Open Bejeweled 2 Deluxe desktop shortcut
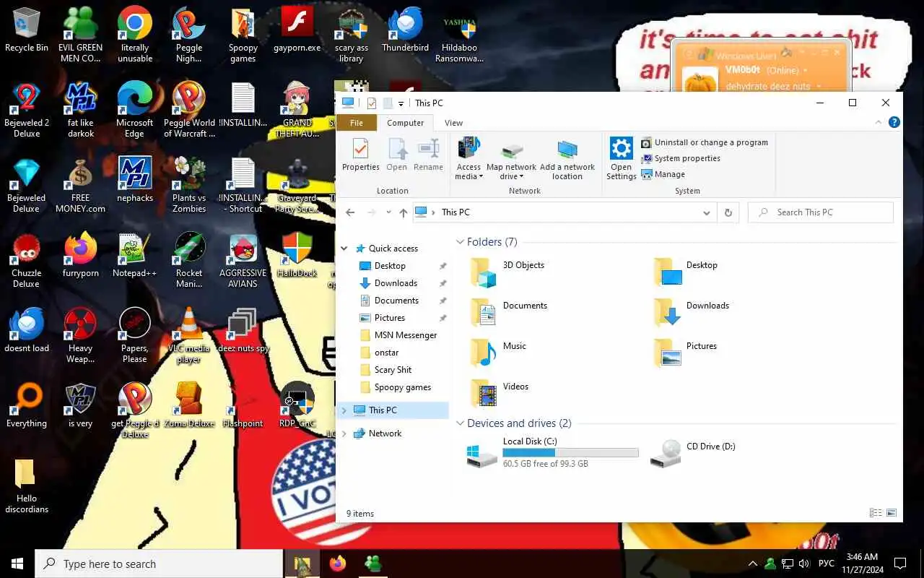This screenshot has height=578, width=924. pos(27,110)
